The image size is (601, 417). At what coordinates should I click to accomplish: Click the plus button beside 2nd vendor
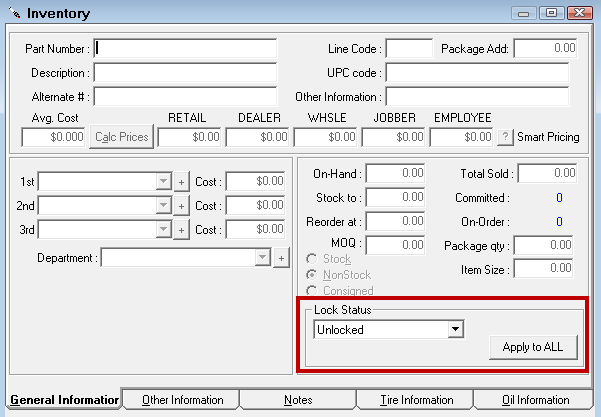click(181, 205)
